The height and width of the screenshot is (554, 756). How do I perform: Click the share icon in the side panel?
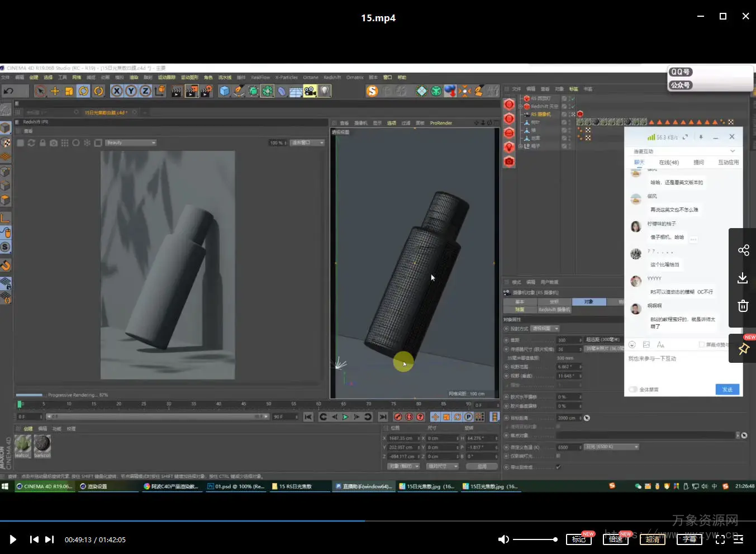pos(743,250)
